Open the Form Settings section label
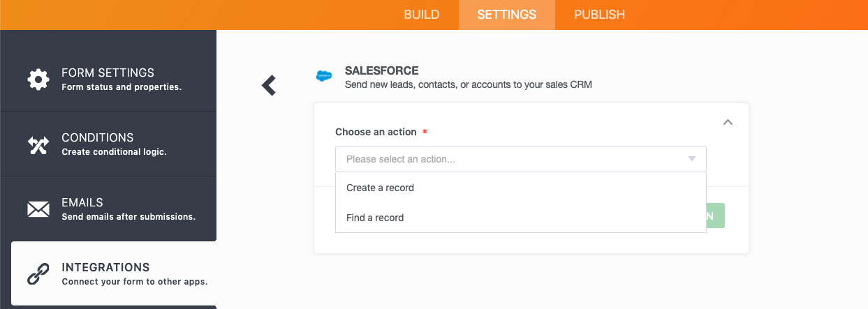 tap(108, 73)
